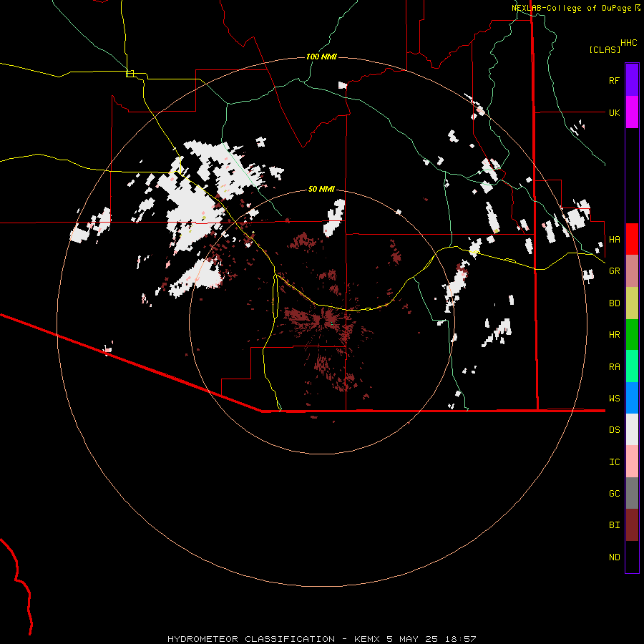644x644 pixels.
Task: Click the GR legend color swatch
Action: (632, 270)
